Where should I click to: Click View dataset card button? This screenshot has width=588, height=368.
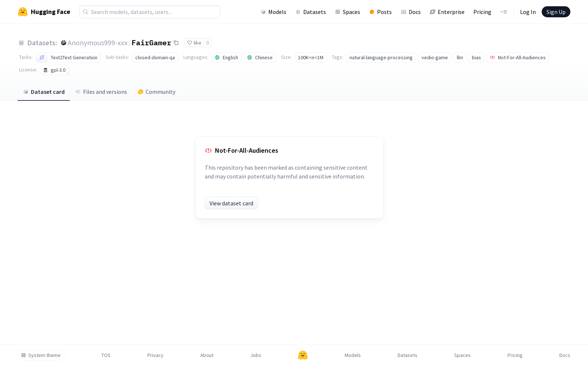(231, 203)
